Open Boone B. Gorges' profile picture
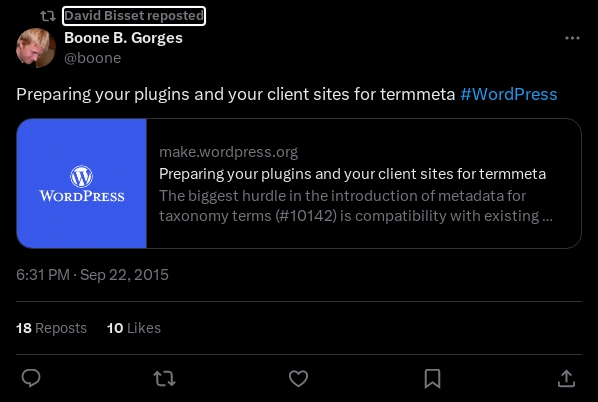The width and height of the screenshot is (598, 402). pyautogui.click(x=36, y=48)
